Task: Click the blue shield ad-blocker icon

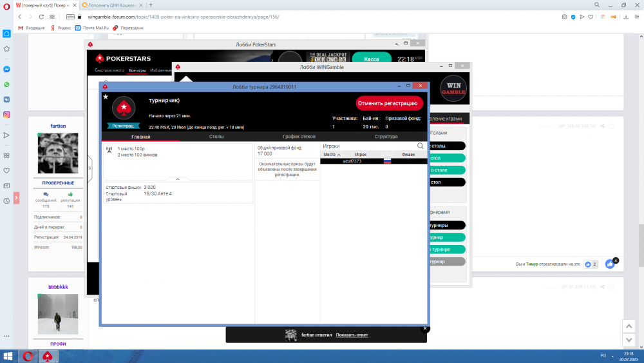Action: pyautogui.click(x=573, y=17)
